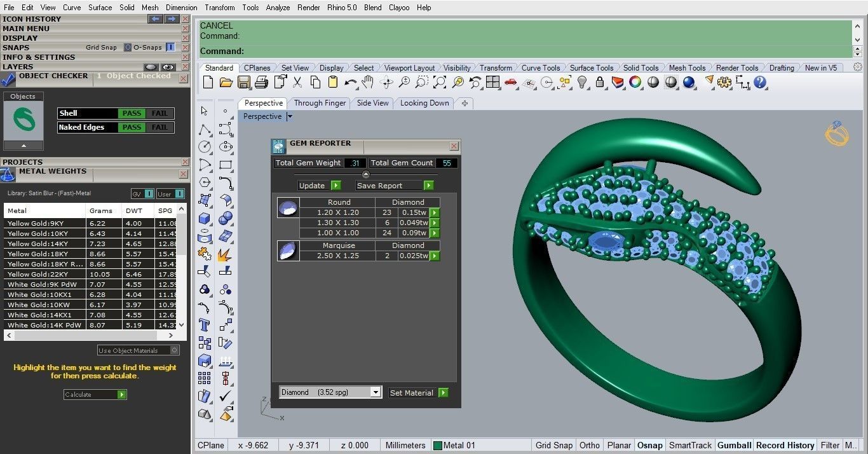Select the Text object tool
The image size is (868, 454).
pyautogui.click(x=204, y=325)
